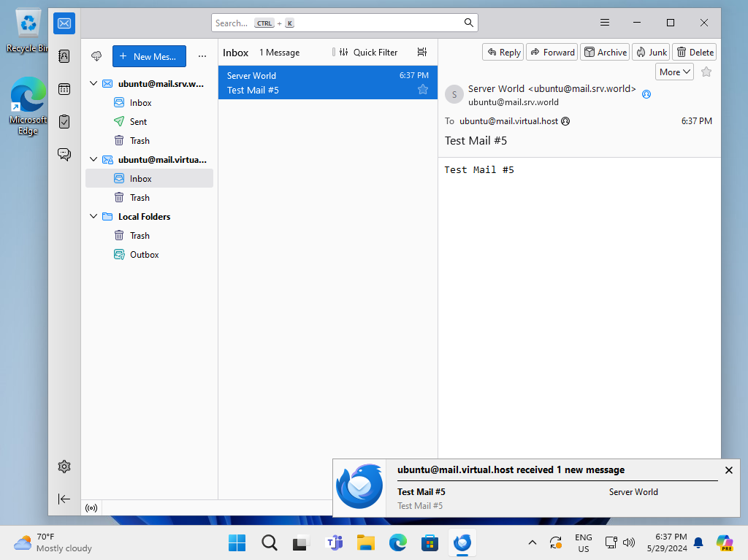Click the New Message button

pos(149,56)
